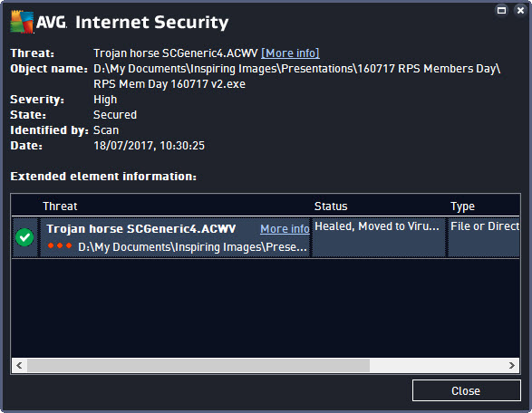The image size is (532, 413).
Task: Open More info link in threat row
Action: tap(285, 229)
